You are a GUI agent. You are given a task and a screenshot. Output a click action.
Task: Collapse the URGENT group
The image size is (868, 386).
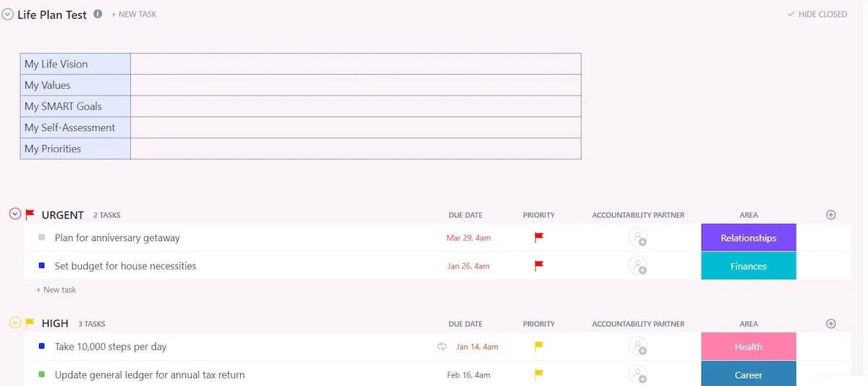pyautogui.click(x=15, y=214)
